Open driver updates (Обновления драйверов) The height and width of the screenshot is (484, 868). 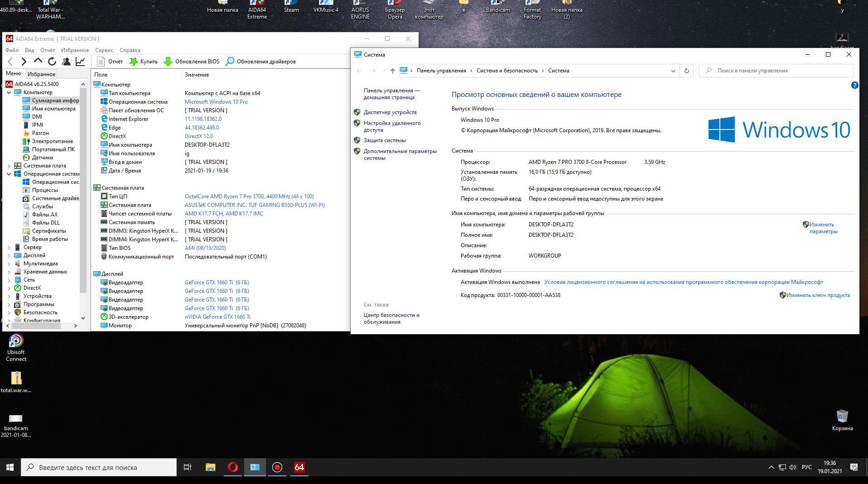point(261,62)
